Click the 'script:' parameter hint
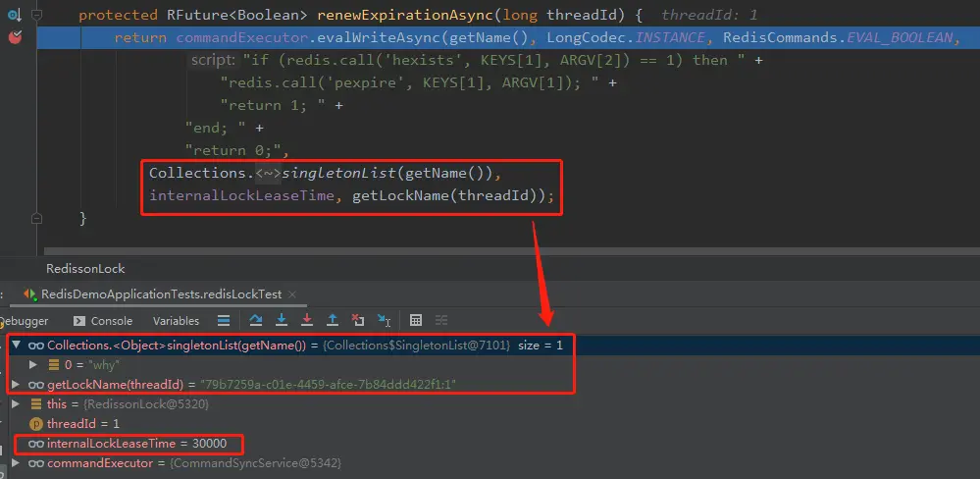Screen dimensions: 980x479 213,60
